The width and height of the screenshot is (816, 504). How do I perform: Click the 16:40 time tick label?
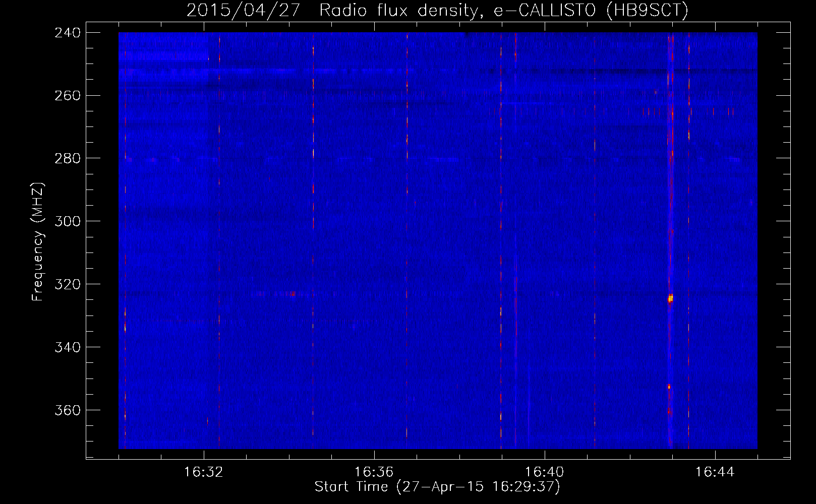click(x=545, y=472)
